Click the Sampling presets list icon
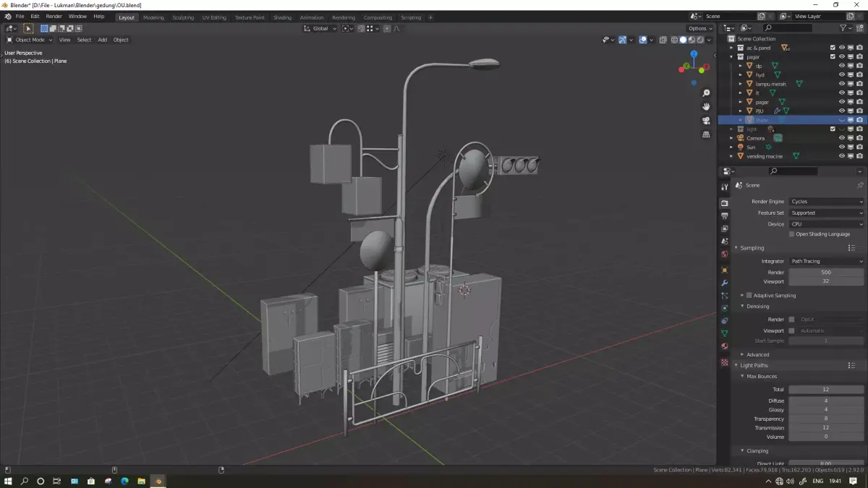The width and height of the screenshot is (868, 488). click(851, 248)
